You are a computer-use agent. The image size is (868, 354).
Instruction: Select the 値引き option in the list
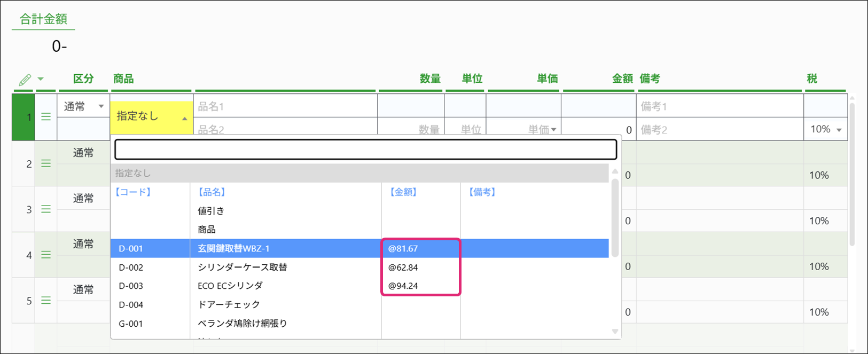(212, 211)
